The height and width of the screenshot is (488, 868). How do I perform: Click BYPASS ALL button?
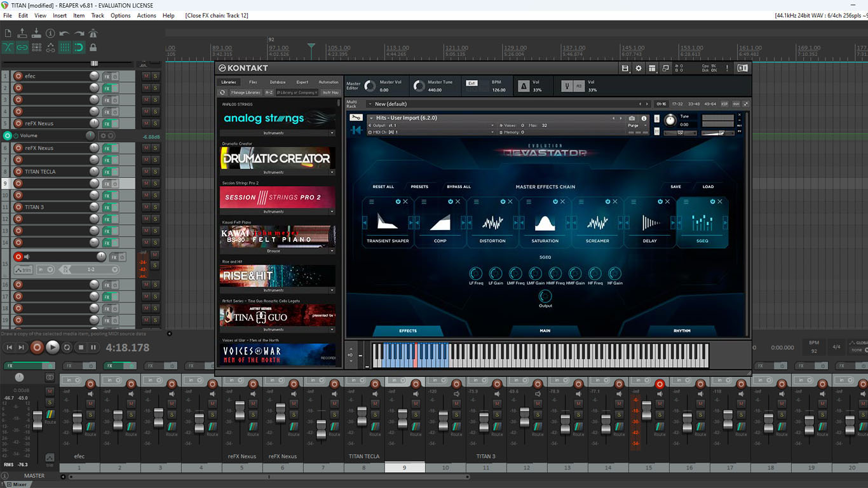(459, 187)
